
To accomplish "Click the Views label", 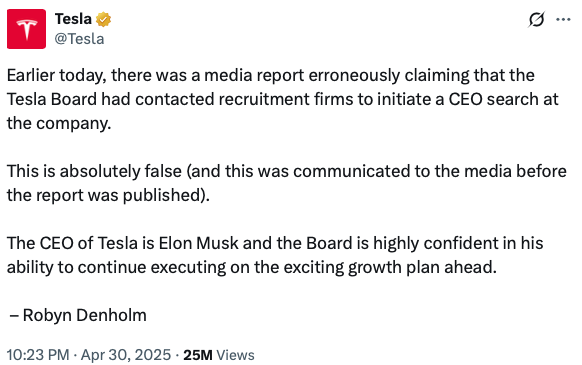I will [235, 355].
